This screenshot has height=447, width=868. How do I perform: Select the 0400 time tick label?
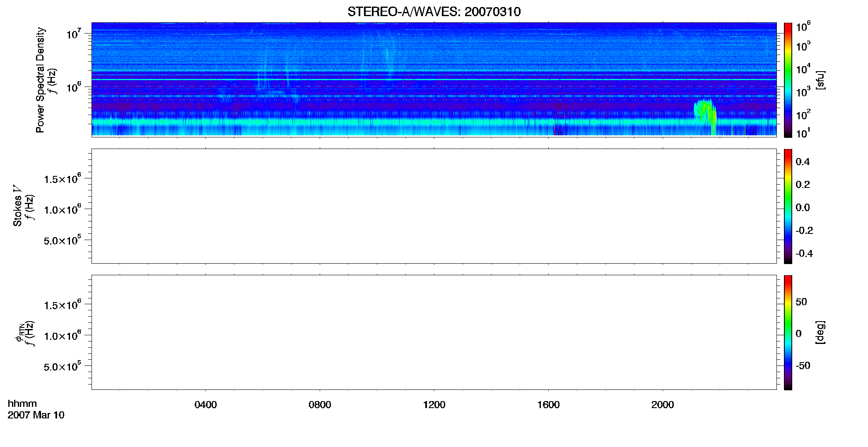coord(205,405)
